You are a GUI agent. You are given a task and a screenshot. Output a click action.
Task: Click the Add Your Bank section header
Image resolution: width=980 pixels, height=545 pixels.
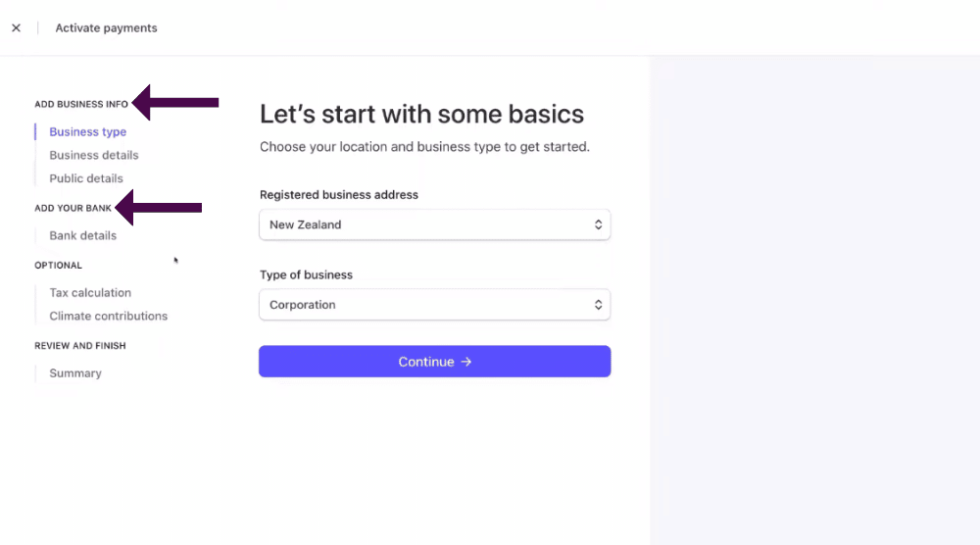tap(73, 208)
